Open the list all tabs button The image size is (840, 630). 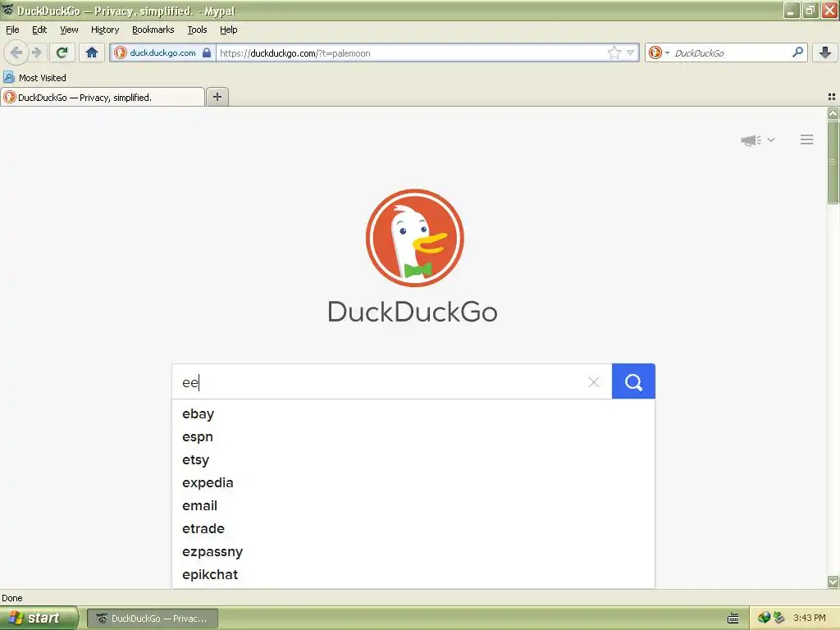pos(832,97)
